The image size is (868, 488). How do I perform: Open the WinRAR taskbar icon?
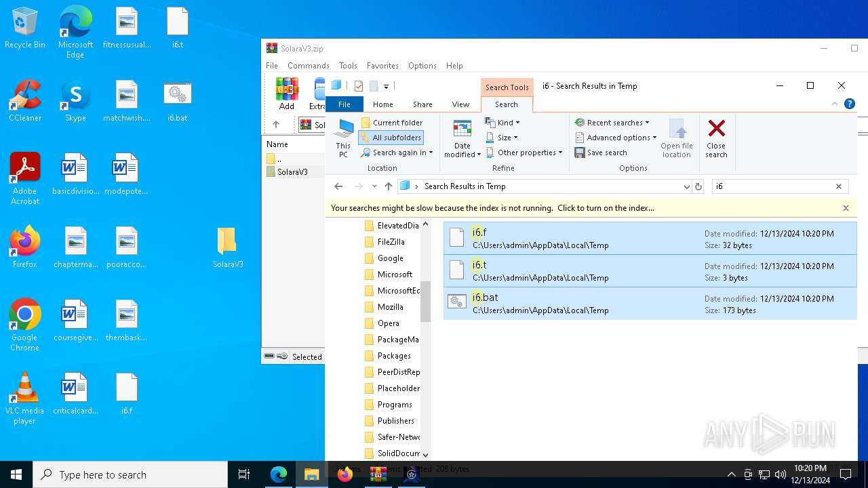(378, 474)
